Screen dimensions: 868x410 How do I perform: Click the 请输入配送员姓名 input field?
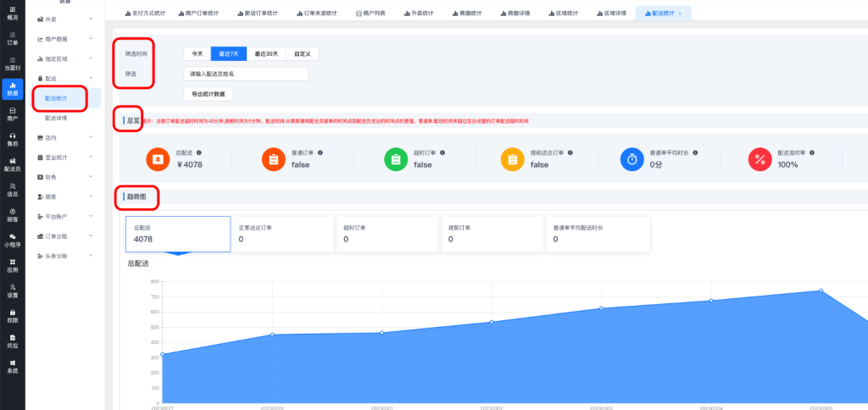coord(245,74)
